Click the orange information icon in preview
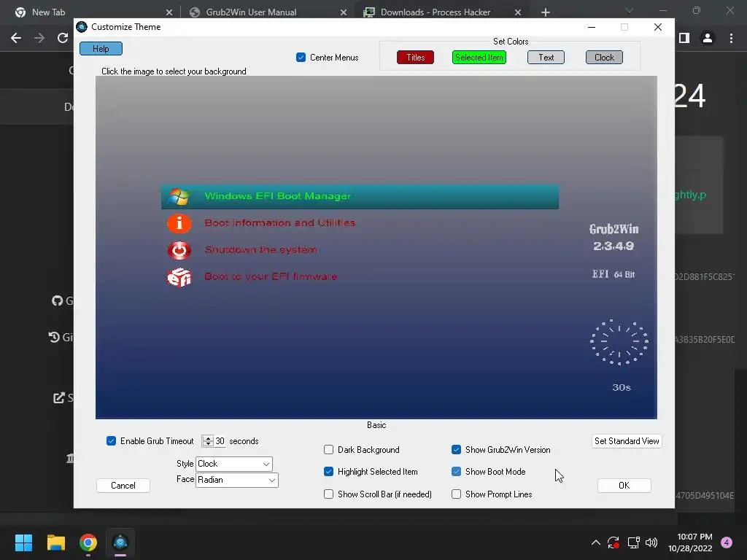Viewport: 747px width, 560px height. pos(179,223)
